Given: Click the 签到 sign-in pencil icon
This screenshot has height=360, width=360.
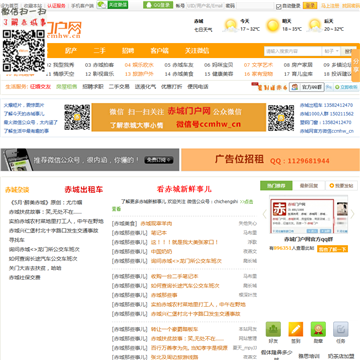Looking at the screenshot, I should (x=296, y=329).
